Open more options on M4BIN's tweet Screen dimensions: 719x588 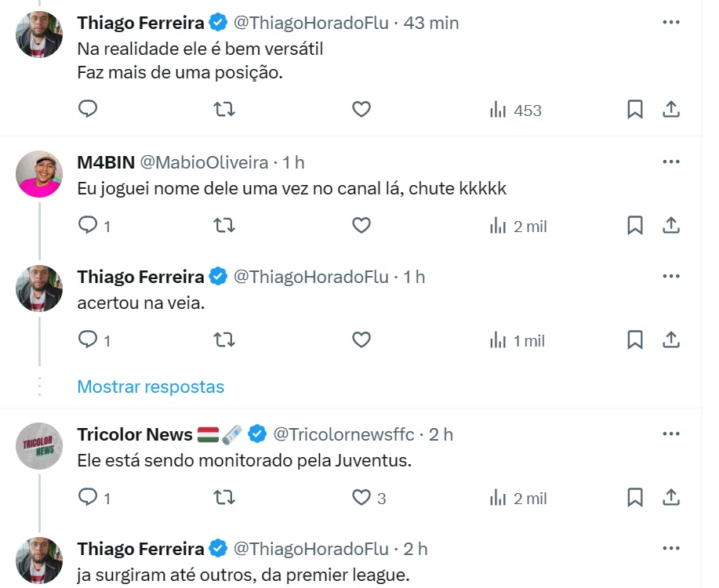click(671, 162)
